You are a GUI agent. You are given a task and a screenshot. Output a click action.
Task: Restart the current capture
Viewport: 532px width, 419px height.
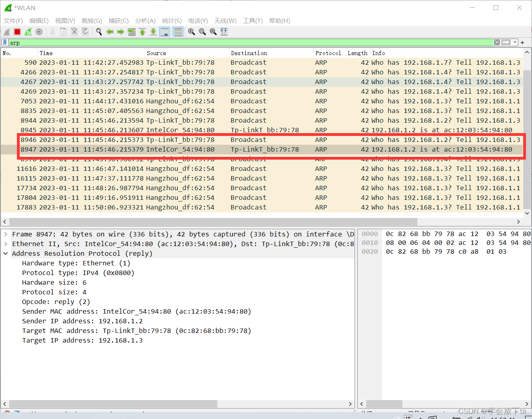(x=28, y=32)
